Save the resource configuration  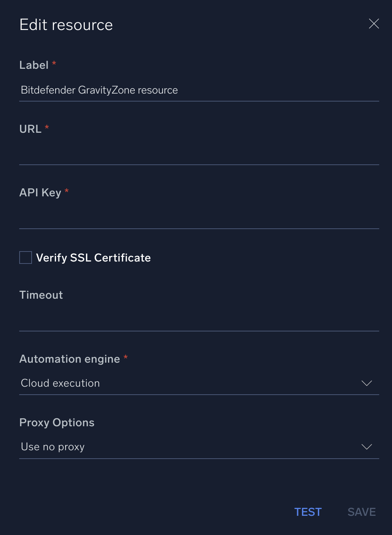(x=361, y=512)
